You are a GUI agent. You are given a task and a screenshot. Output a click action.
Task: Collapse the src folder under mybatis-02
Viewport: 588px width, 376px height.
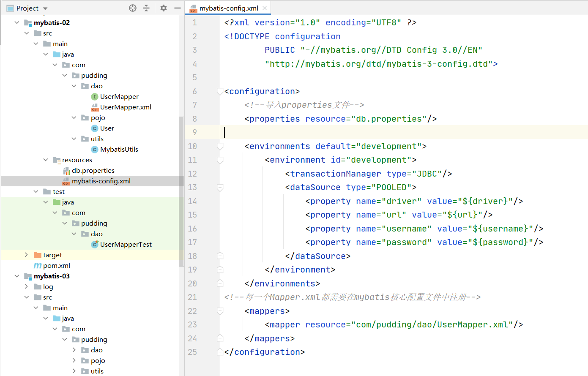pyautogui.click(x=27, y=33)
